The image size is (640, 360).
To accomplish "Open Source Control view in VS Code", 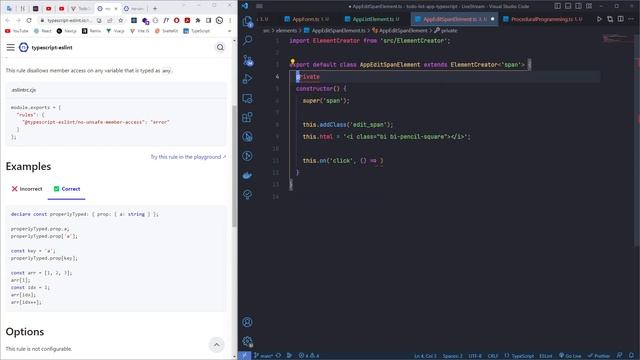I will click(247, 60).
